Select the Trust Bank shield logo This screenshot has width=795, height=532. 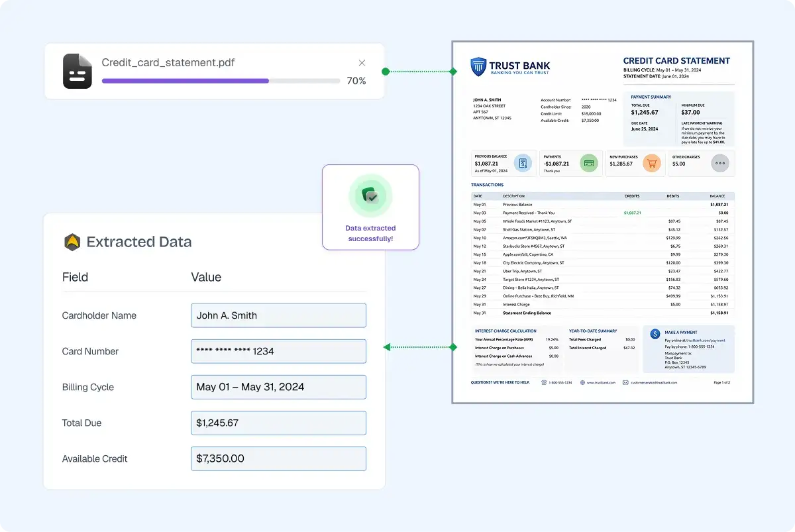479,66
